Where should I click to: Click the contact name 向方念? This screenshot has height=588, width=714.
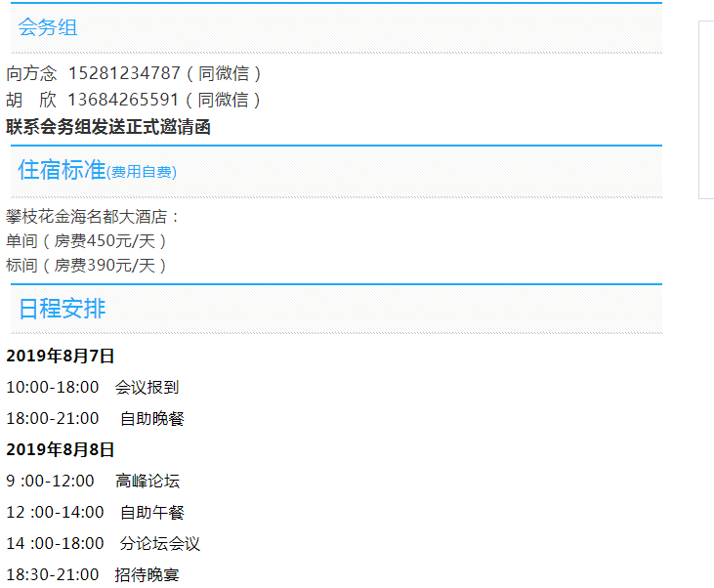pyautogui.click(x=32, y=73)
